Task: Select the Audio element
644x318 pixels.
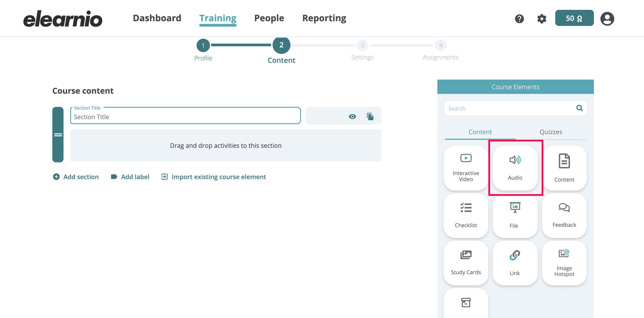Action: coord(515,168)
